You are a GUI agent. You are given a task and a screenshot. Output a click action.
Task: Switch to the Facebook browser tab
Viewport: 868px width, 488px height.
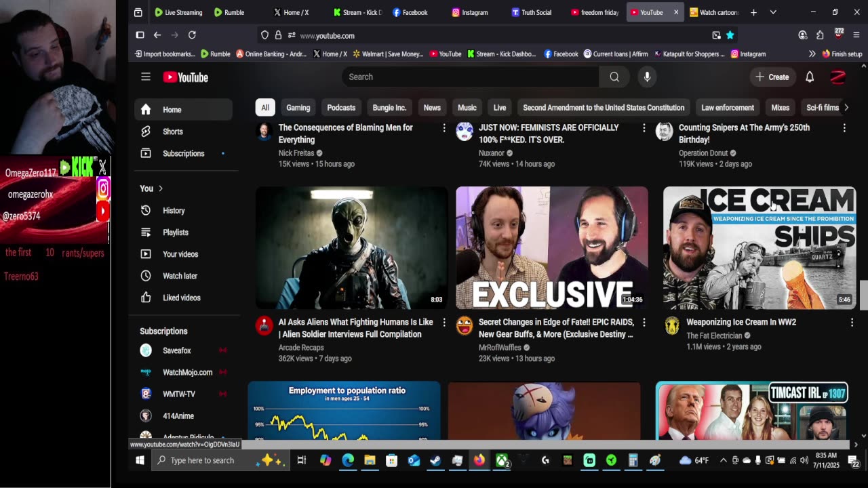click(x=410, y=12)
